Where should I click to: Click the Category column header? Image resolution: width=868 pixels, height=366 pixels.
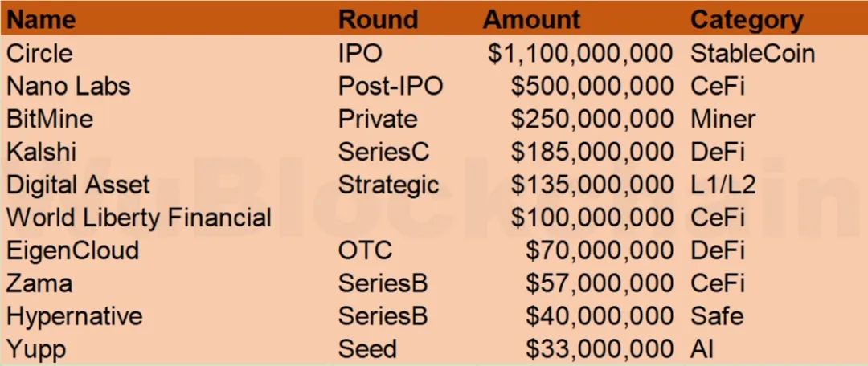pyautogui.click(x=747, y=20)
